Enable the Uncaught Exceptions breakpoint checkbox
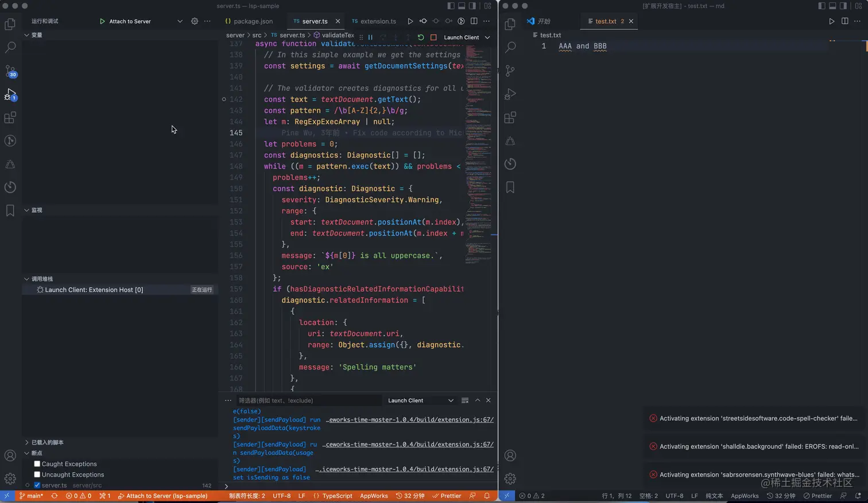 pyautogui.click(x=37, y=475)
